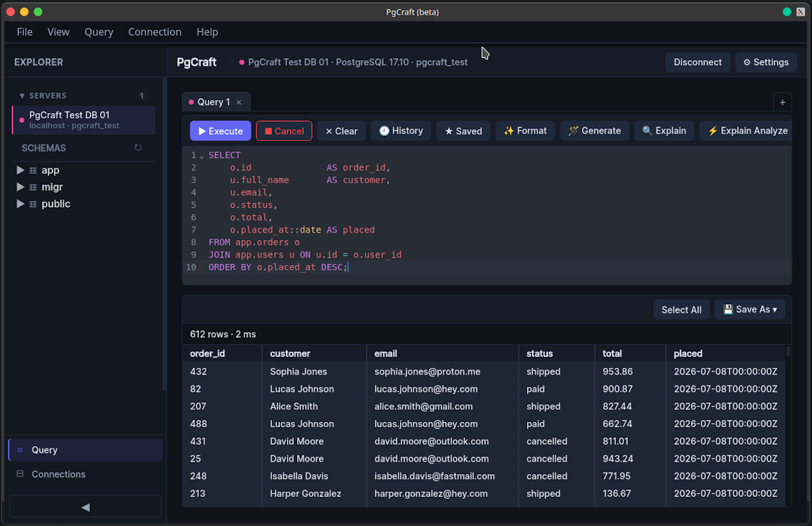Click the X icon at title bar right
This screenshot has width=812, height=526.
[800, 12]
